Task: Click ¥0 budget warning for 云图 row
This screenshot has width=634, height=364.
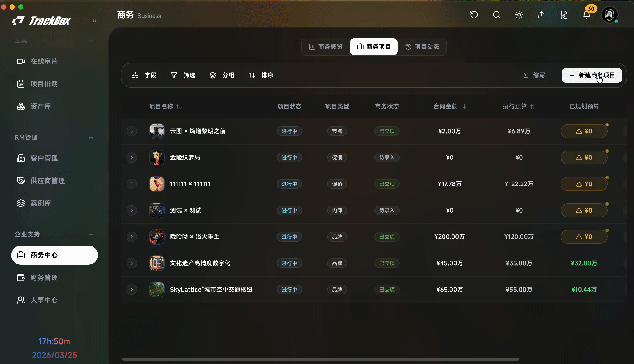Action: coord(584,131)
